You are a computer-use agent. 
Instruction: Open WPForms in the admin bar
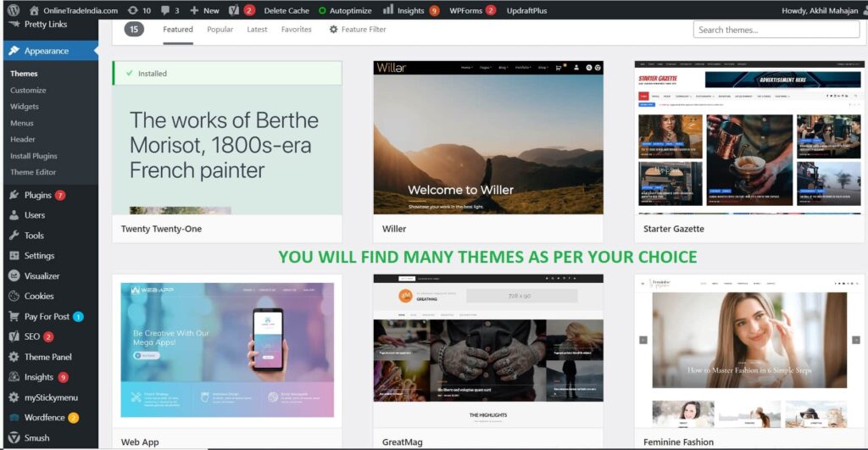tap(465, 10)
